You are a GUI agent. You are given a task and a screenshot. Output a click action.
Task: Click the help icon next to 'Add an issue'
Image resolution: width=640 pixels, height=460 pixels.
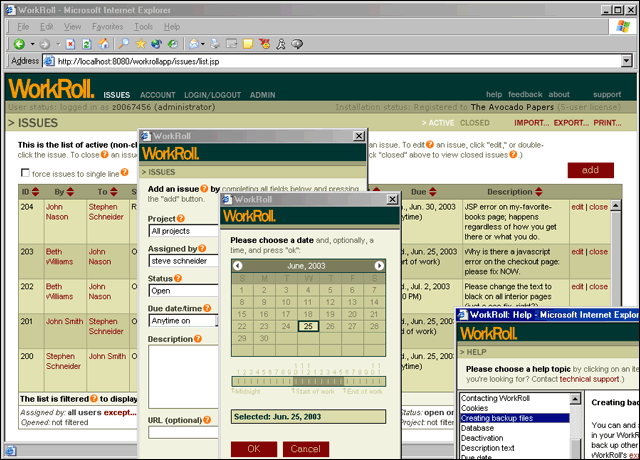(204, 189)
